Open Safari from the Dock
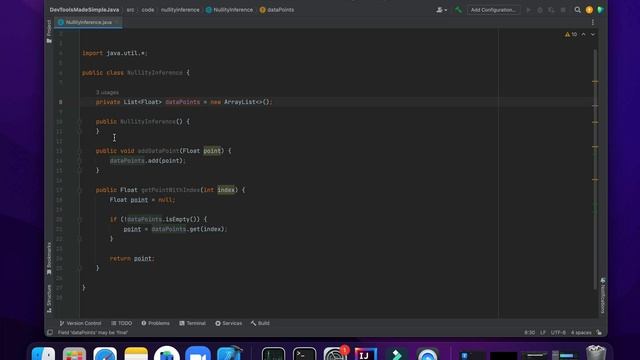The width and height of the screenshot is (640, 360). (x=105, y=354)
